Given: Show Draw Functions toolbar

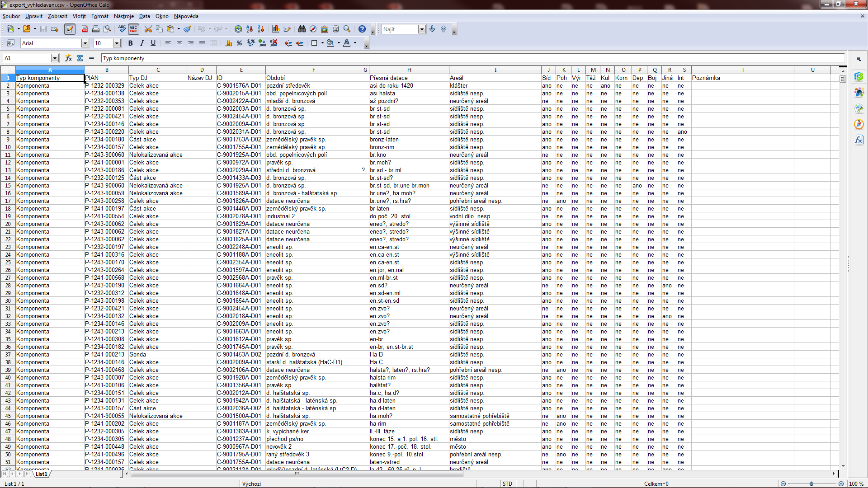Looking at the screenshot, I should coord(287,29).
